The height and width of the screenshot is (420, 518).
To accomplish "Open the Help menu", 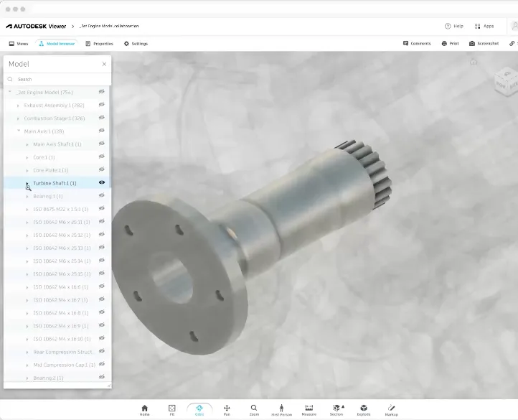I will [x=454, y=26].
